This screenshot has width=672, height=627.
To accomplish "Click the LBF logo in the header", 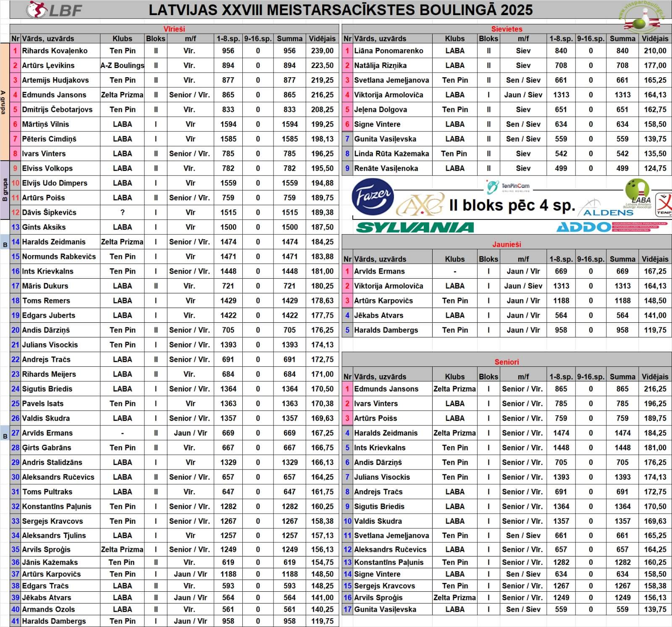I will pyautogui.click(x=54, y=10).
